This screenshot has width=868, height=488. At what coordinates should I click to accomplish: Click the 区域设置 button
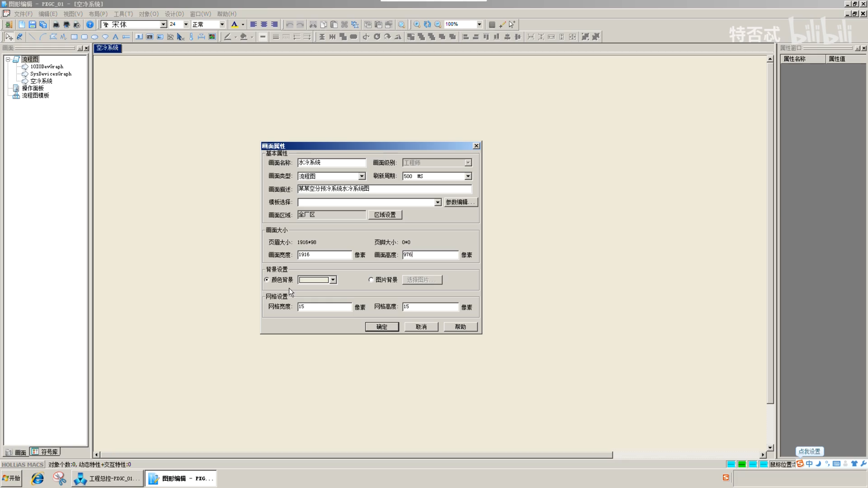(385, 215)
